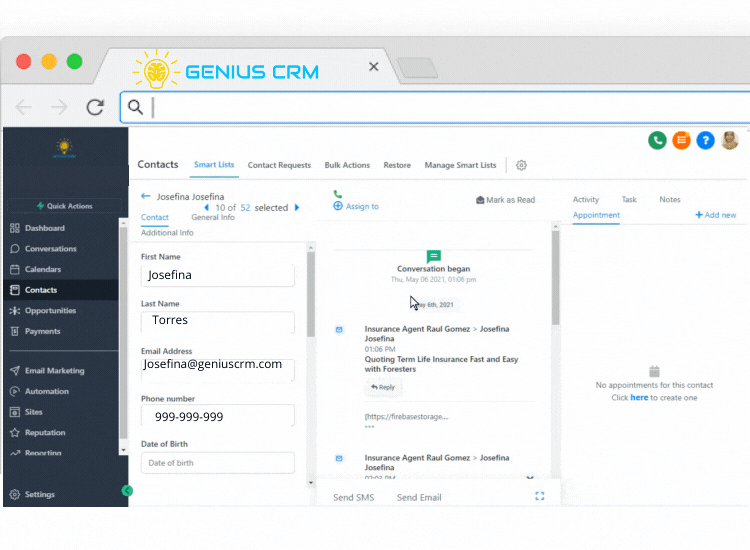
Task: Click the Settings gear icon in sidebar
Action: (15, 494)
